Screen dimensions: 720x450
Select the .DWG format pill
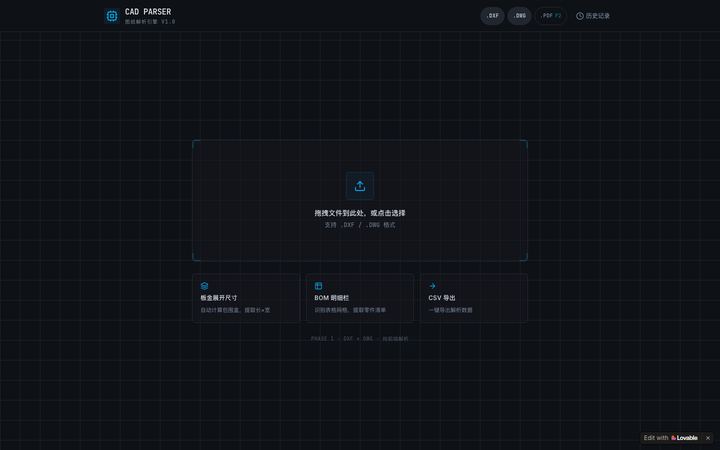coord(519,16)
